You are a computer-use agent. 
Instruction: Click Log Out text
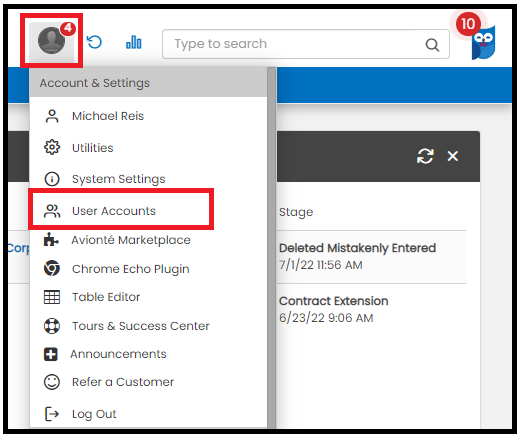point(94,414)
